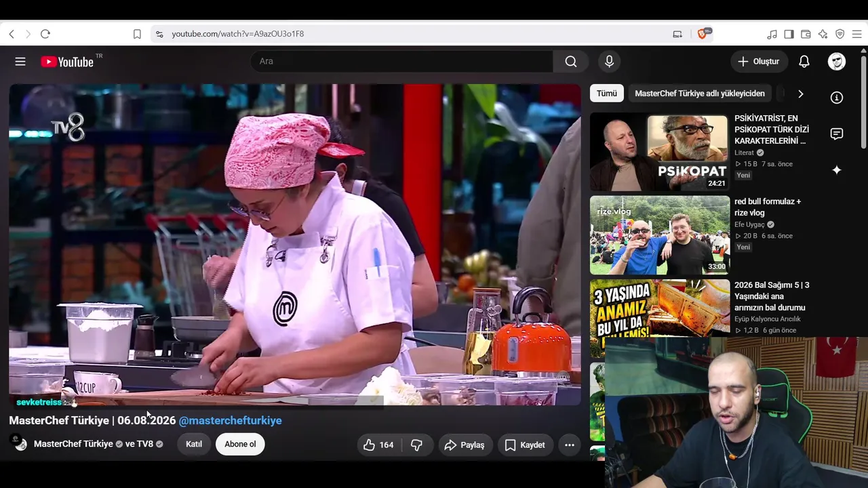Open the Oluştur create button
868x488 pixels.
click(x=759, y=62)
